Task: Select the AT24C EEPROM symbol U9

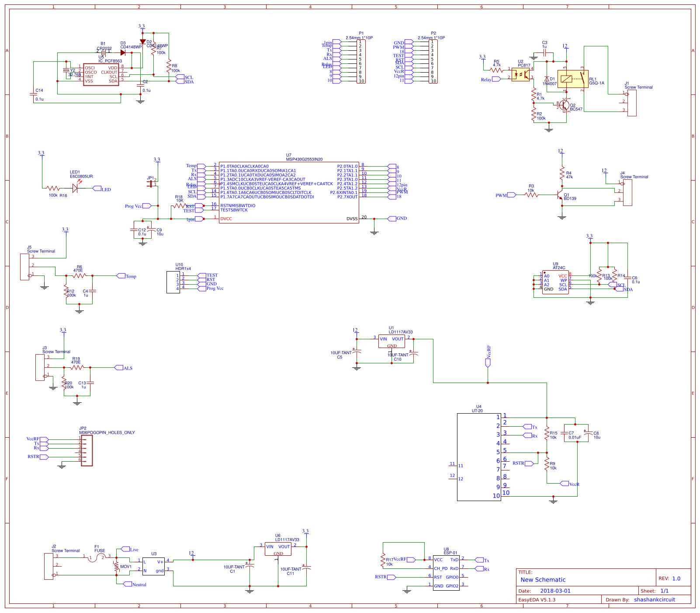Action: (x=555, y=282)
